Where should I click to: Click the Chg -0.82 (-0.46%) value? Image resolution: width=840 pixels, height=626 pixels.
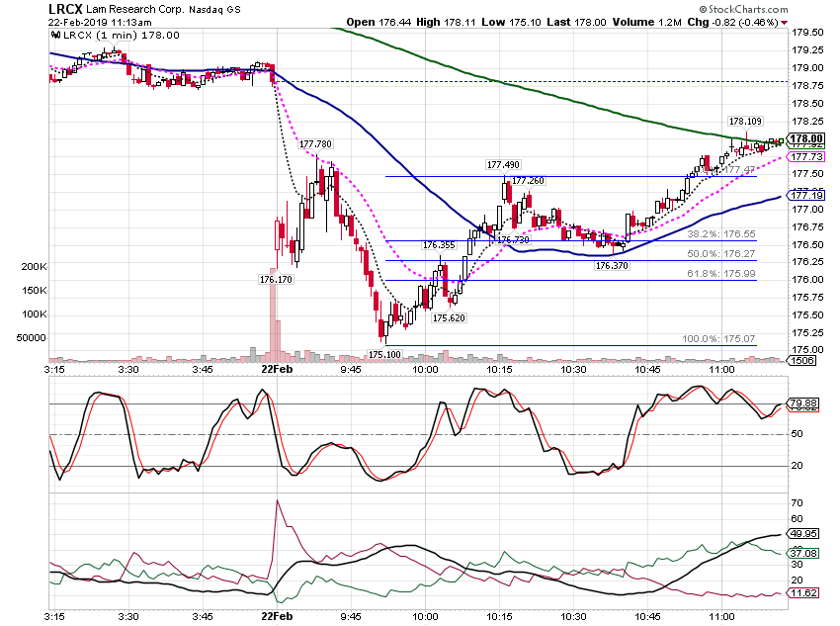[x=733, y=22]
